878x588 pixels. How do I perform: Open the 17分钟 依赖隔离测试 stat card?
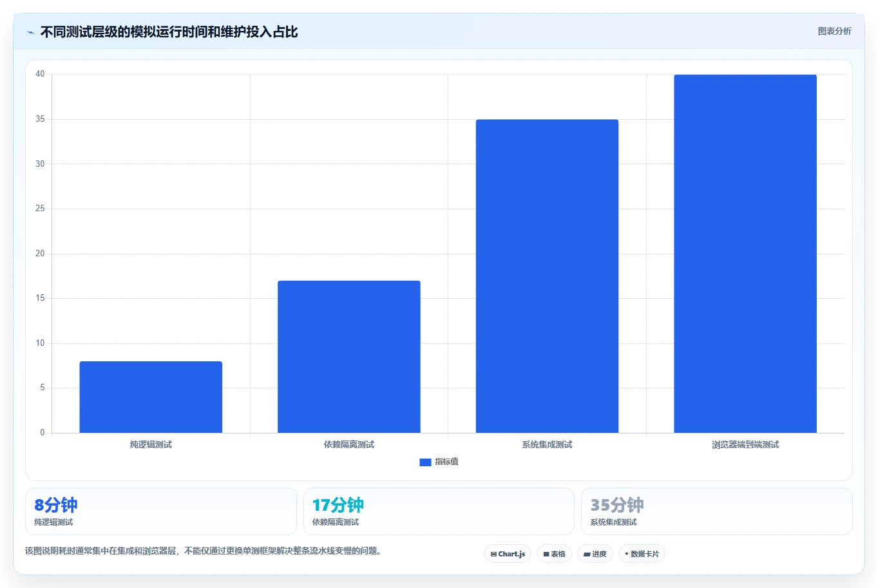click(439, 511)
